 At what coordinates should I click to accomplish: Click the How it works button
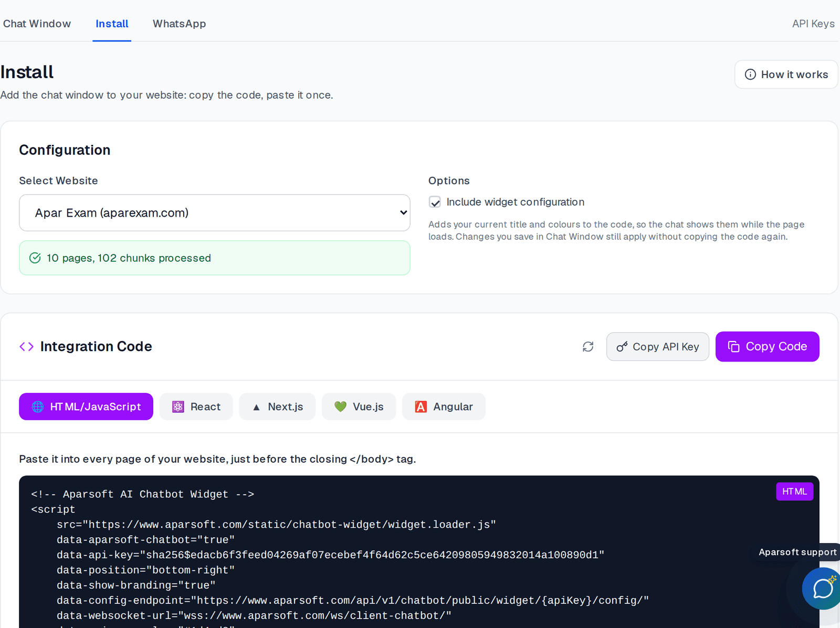coord(786,74)
